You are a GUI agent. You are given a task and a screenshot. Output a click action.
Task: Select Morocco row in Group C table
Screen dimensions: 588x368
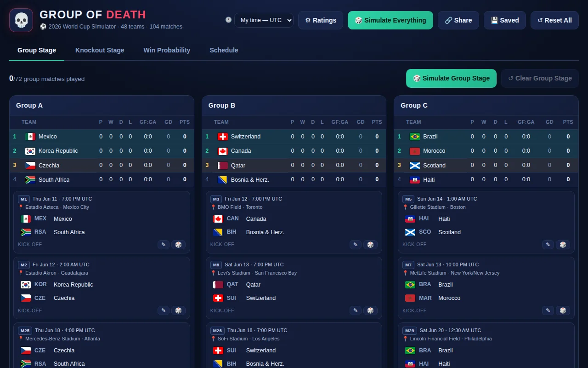pyautogui.click(x=486, y=151)
